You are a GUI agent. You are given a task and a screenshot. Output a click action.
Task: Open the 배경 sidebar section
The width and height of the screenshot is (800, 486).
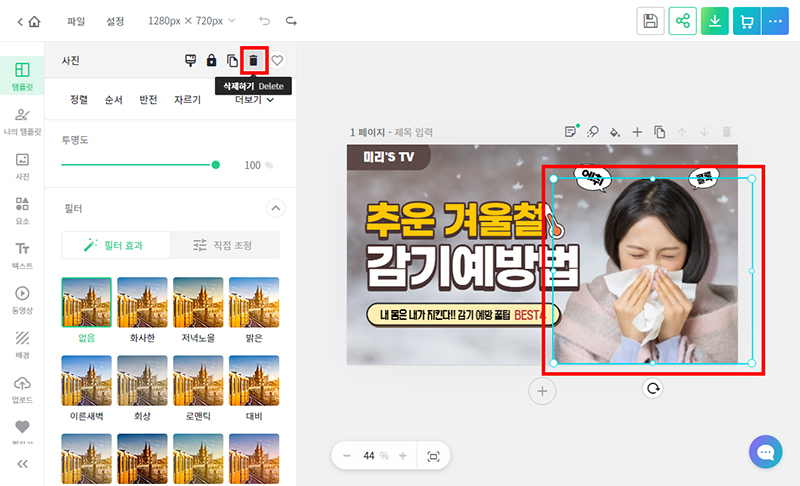[22, 344]
